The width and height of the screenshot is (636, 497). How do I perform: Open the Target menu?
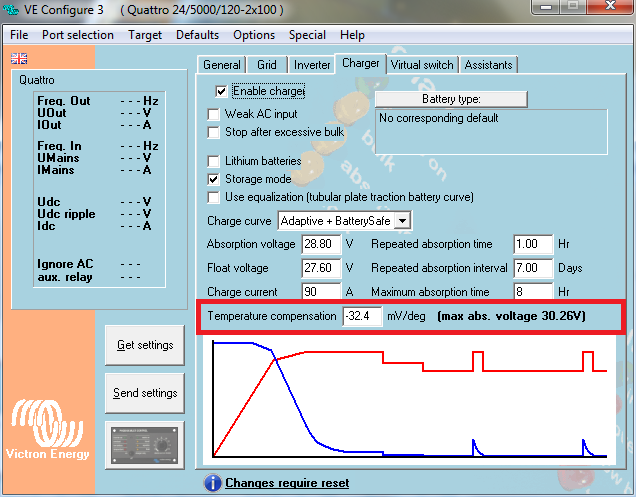(145, 35)
